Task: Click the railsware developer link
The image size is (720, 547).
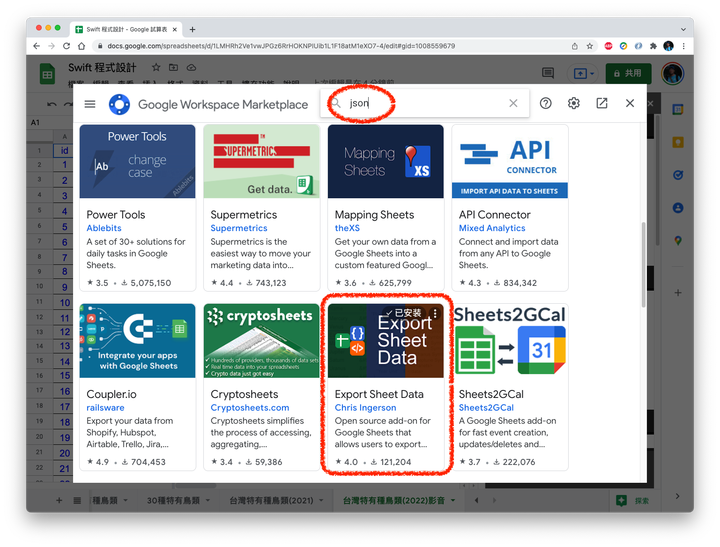Action: 105,407
